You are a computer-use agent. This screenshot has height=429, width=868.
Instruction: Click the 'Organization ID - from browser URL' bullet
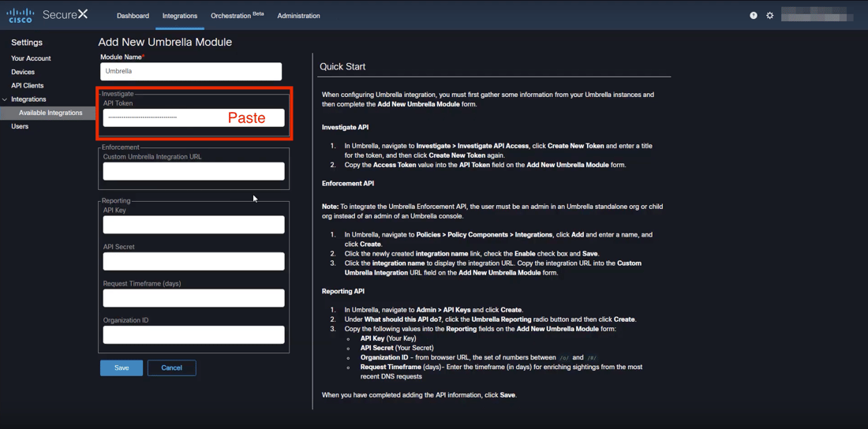click(477, 357)
